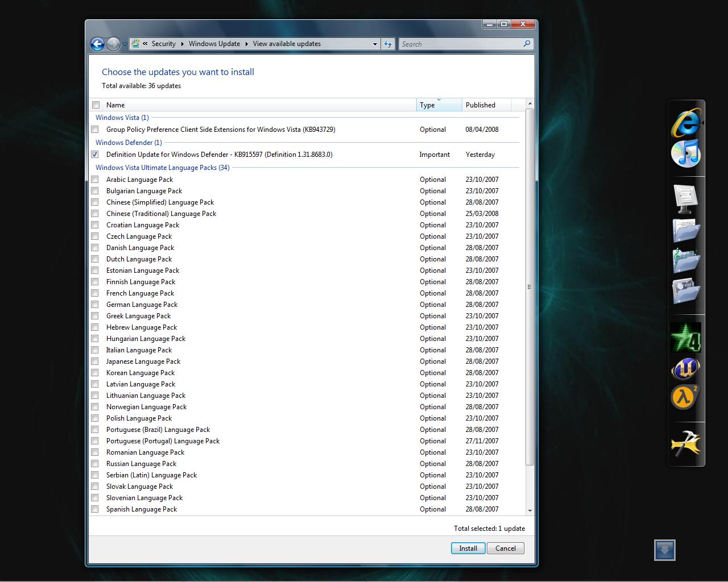Viewport: 728px width, 582px height.
Task: Open the photos folder icon in dock
Action: click(x=686, y=292)
